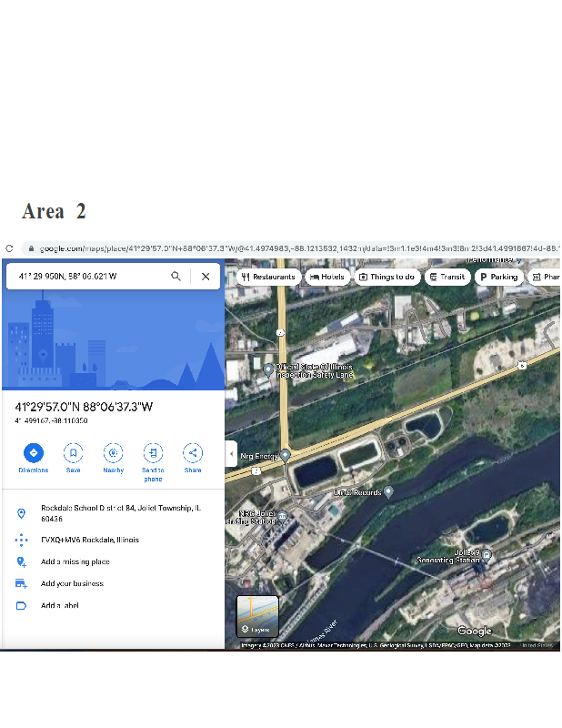Choose Add your business option
The width and height of the screenshot is (562, 728).
coord(72,583)
